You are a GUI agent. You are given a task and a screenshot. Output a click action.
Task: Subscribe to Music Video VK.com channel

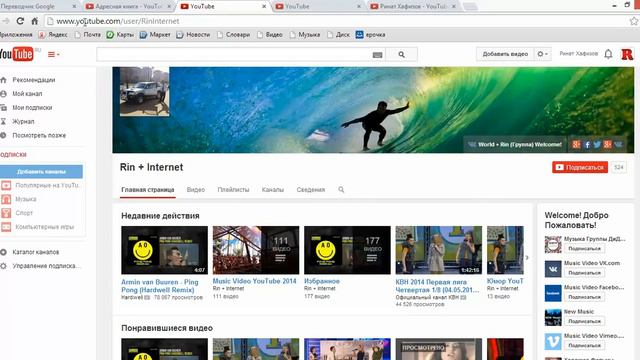click(x=584, y=273)
